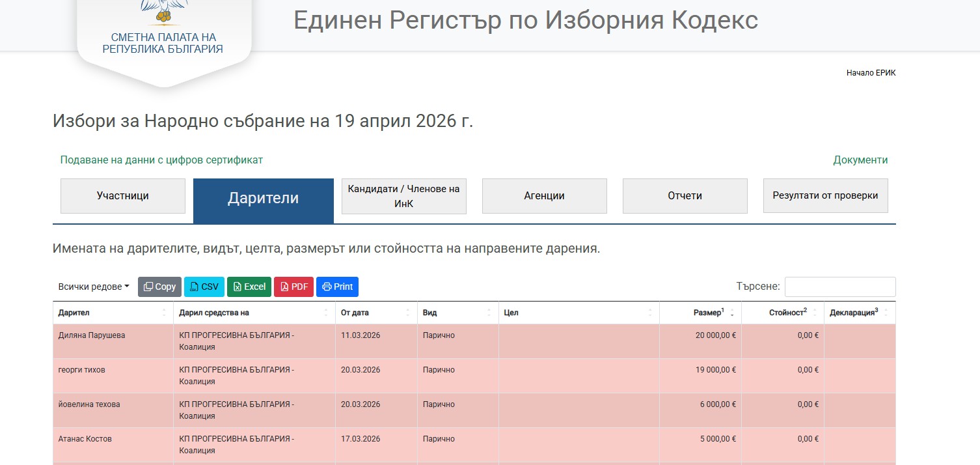The image size is (980, 465).
Task: Switch to the Участници tab
Action: [123, 196]
